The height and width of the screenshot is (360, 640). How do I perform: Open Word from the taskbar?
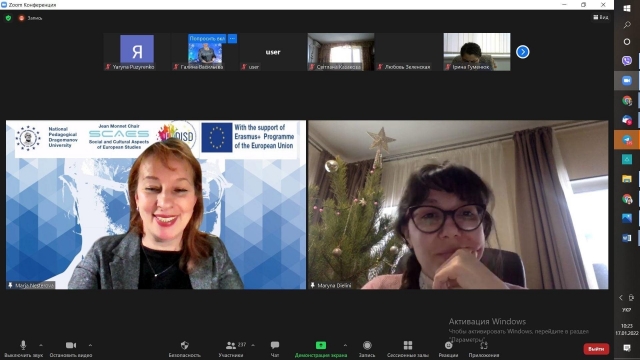[x=627, y=238]
